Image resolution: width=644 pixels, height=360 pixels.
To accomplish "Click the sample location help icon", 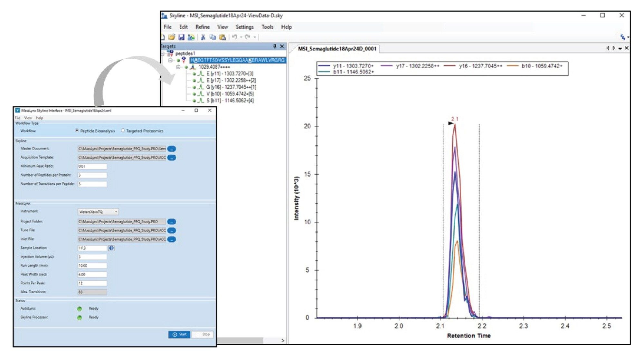I will pos(111,248).
